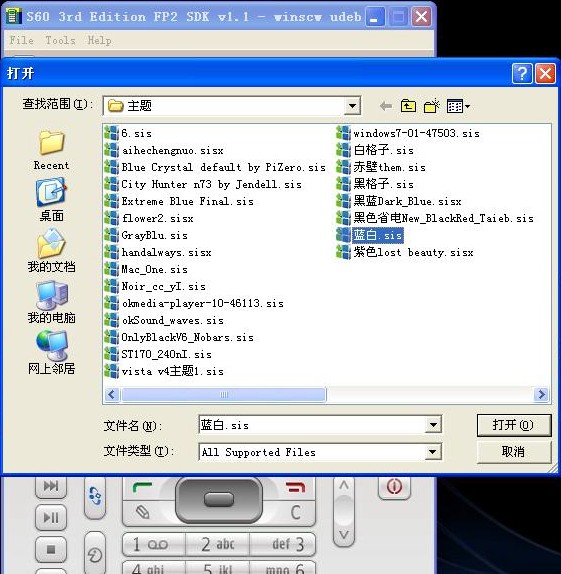Image resolution: width=561 pixels, height=574 pixels.
Task: Select okmedia-player-10-46113.sis
Action: tap(194, 303)
